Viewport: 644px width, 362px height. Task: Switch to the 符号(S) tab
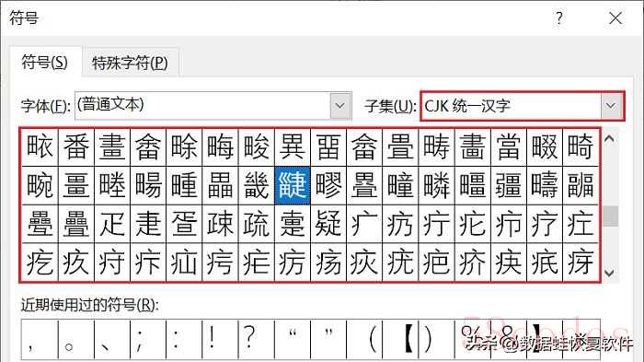pyautogui.click(x=45, y=63)
